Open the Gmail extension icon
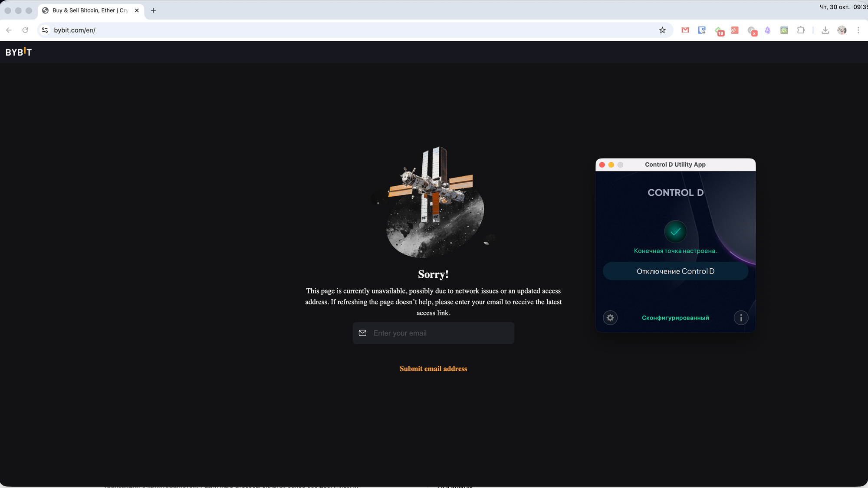The width and height of the screenshot is (868, 488). (685, 30)
